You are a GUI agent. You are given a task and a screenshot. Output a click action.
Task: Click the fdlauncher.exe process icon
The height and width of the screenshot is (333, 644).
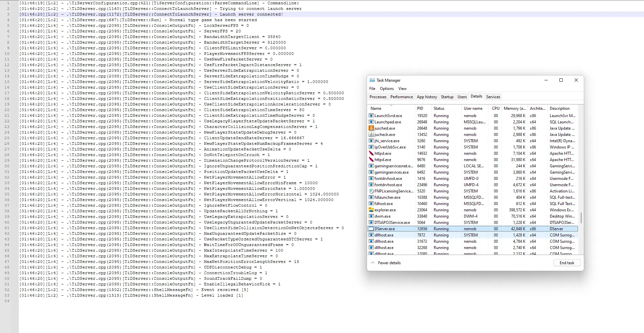[x=371, y=197]
